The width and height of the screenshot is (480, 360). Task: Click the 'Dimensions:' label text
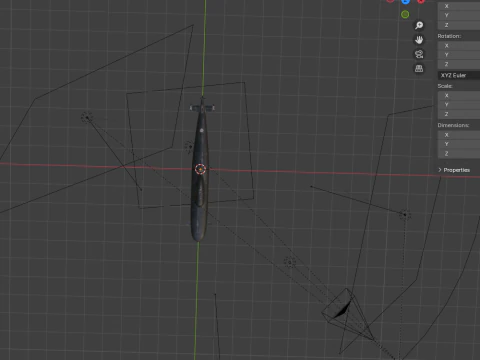tap(453, 125)
